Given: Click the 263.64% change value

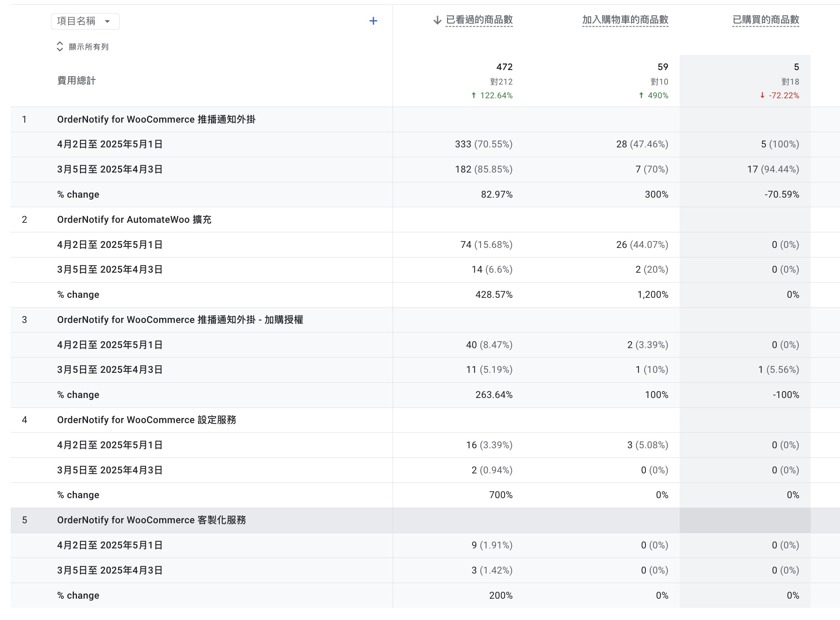Looking at the screenshot, I should pos(494,395).
